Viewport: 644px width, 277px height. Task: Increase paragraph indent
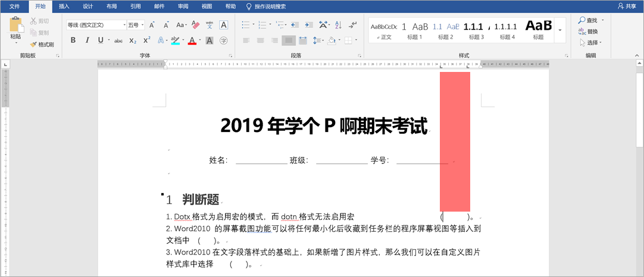click(308, 25)
